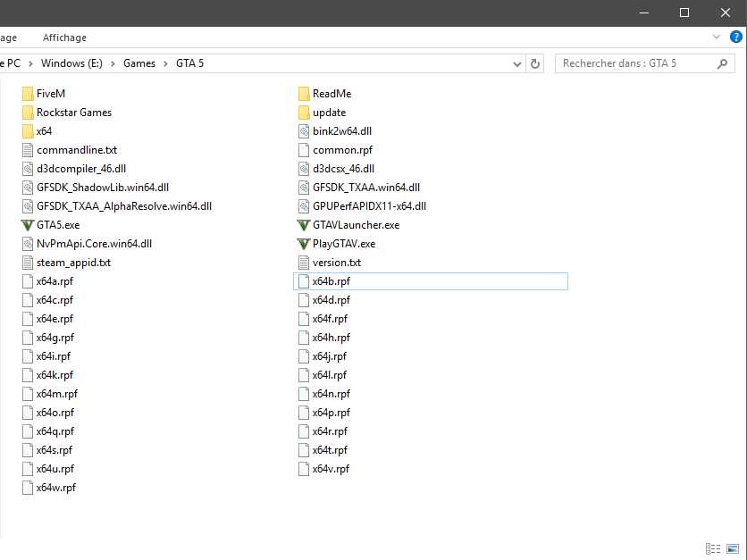Image resolution: width=747 pixels, height=560 pixels.
Task: Switch to details view layout icon
Action: pyautogui.click(x=713, y=548)
